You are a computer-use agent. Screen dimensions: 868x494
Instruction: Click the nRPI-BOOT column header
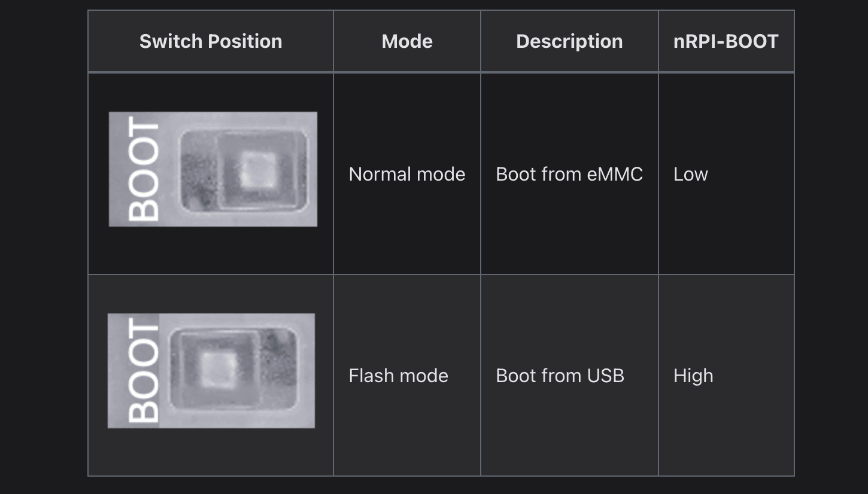(726, 41)
